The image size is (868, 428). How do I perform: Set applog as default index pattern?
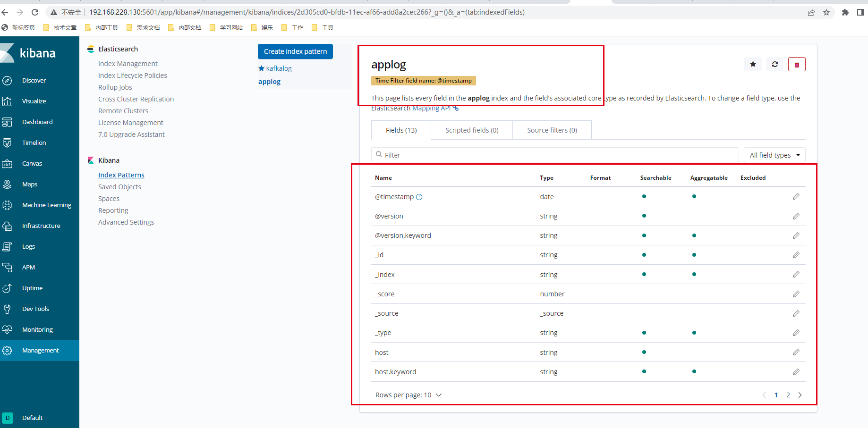(753, 64)
